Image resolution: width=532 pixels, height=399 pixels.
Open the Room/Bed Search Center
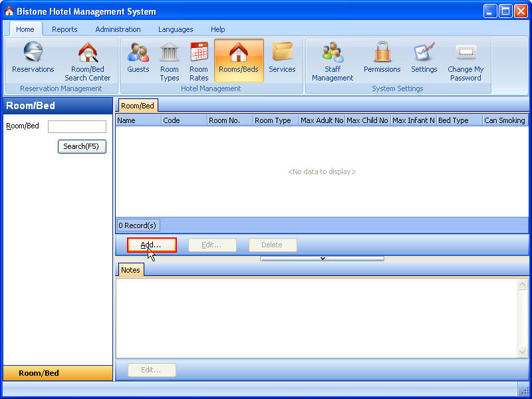pos(88,60)
